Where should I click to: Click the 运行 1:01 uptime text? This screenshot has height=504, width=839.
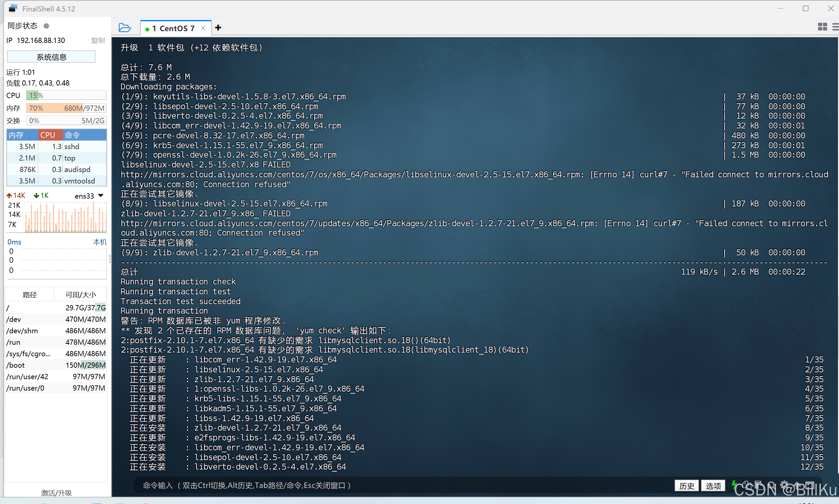click(x=20, y=72)
